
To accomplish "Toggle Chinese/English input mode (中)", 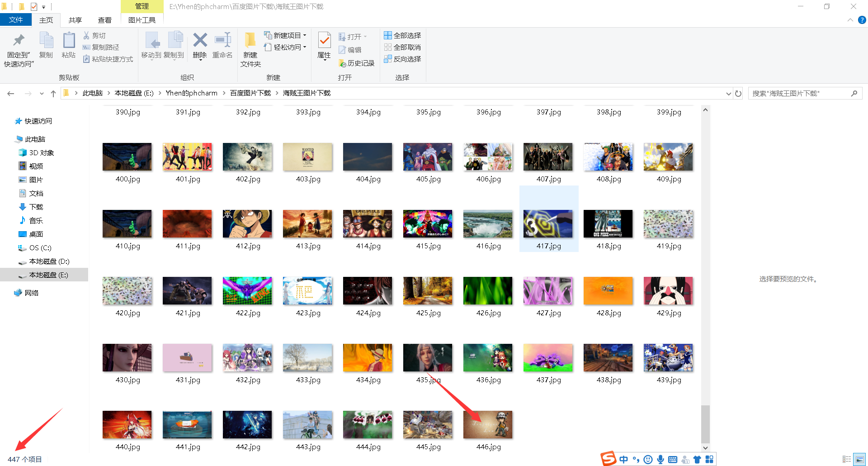I will (624, 460).
